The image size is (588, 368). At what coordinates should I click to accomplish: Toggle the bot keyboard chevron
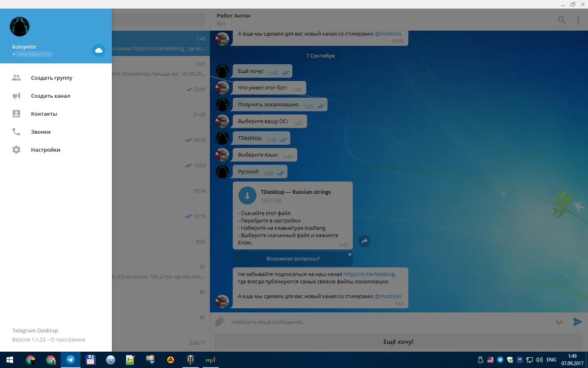(x=559, y=322)
